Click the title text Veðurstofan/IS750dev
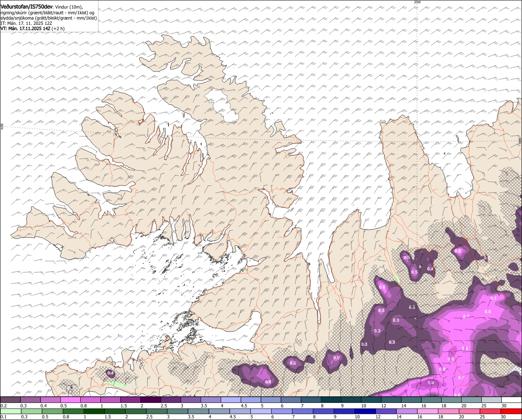The height and width of the screenshot is (420, 522). point(27,7)
